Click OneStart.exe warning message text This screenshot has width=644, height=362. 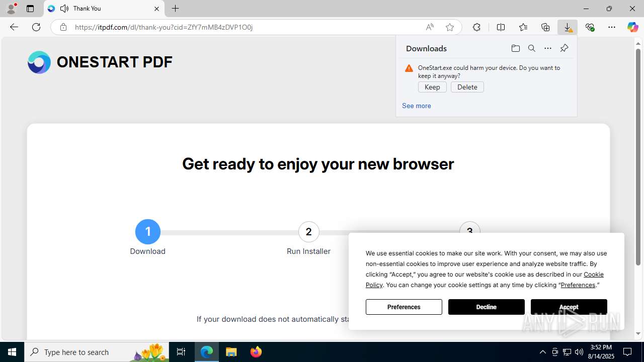tap(489, 71)
